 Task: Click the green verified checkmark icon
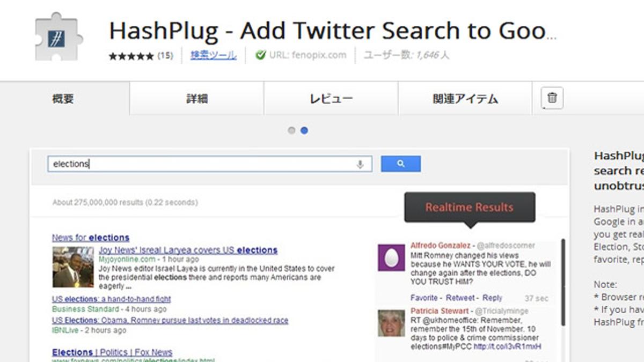click(x=260, y=55)
